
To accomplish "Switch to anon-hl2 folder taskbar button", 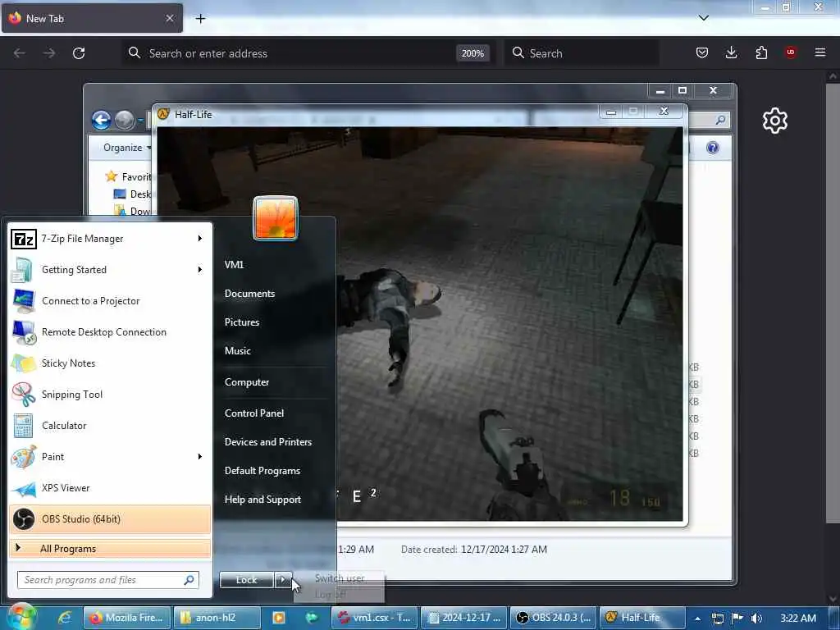I will [x=217, y=618].
